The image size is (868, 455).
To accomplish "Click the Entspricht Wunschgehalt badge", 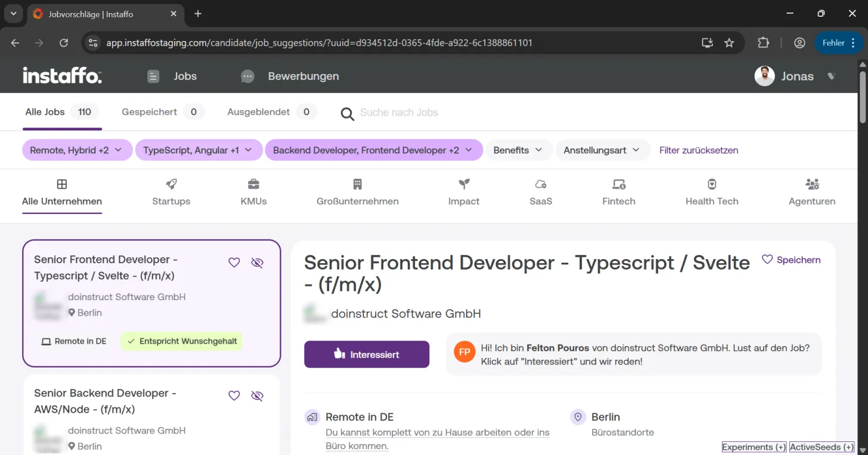I will tap(182, 341).
